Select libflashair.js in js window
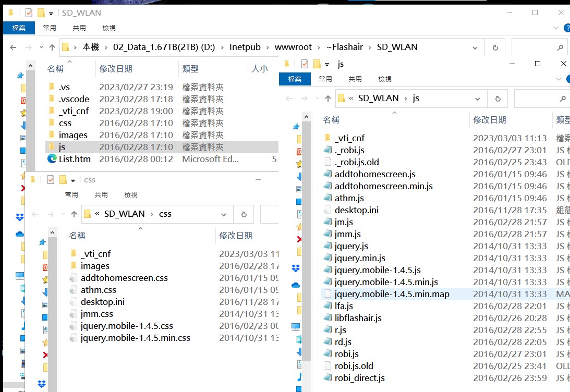Viewport: 570px width, 392px height. coord(358,318)
